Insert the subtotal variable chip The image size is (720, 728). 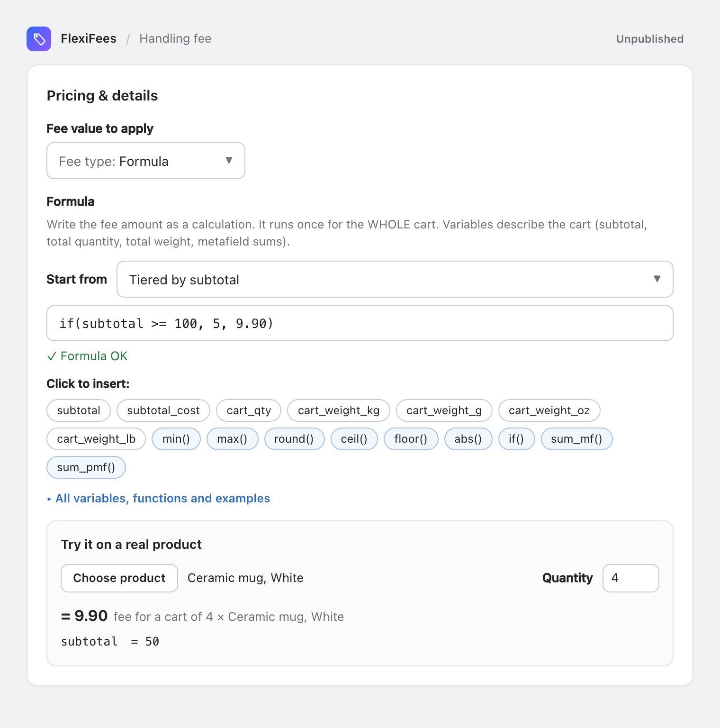click(79, 410)
